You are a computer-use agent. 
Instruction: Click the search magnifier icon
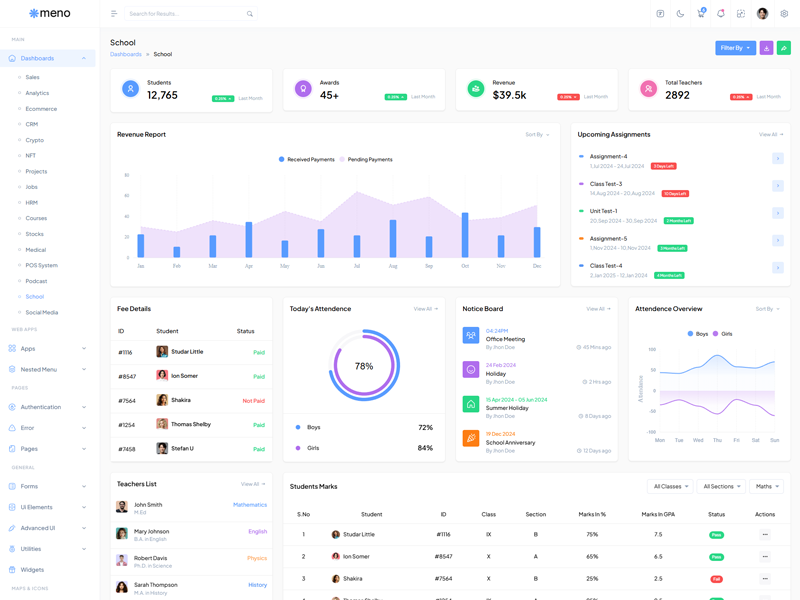tap(249, 14)
